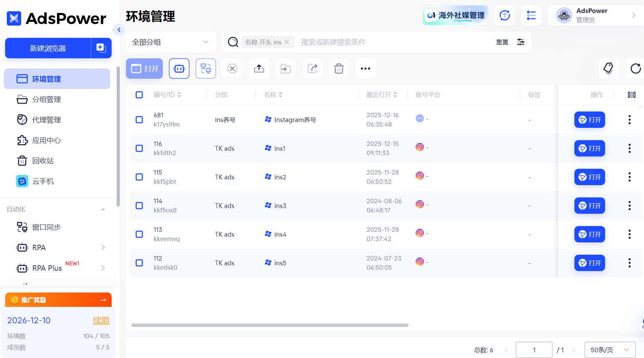Image resolution: width=644 pixels, height=358 pixels.
Task: Click the page number input field
Action: (534, 349)
